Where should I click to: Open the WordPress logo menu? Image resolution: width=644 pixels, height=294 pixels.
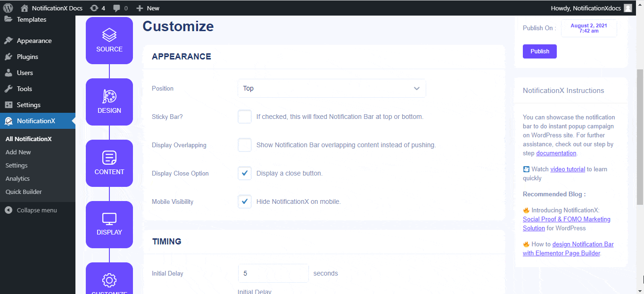[x=8, y=8]
